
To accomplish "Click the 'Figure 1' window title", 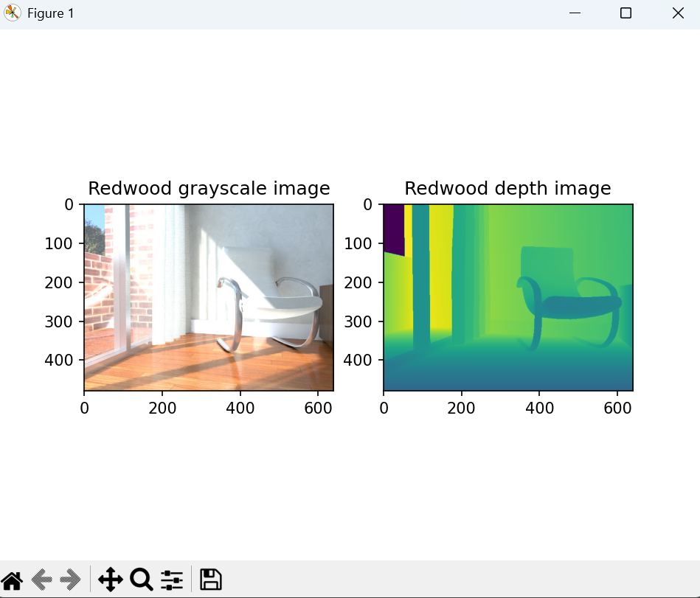I will [50, 13].
